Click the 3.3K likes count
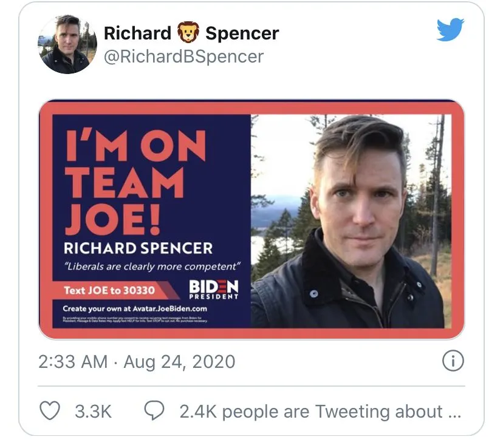Screen dimensions: 503x448 (x=93, y=412)
